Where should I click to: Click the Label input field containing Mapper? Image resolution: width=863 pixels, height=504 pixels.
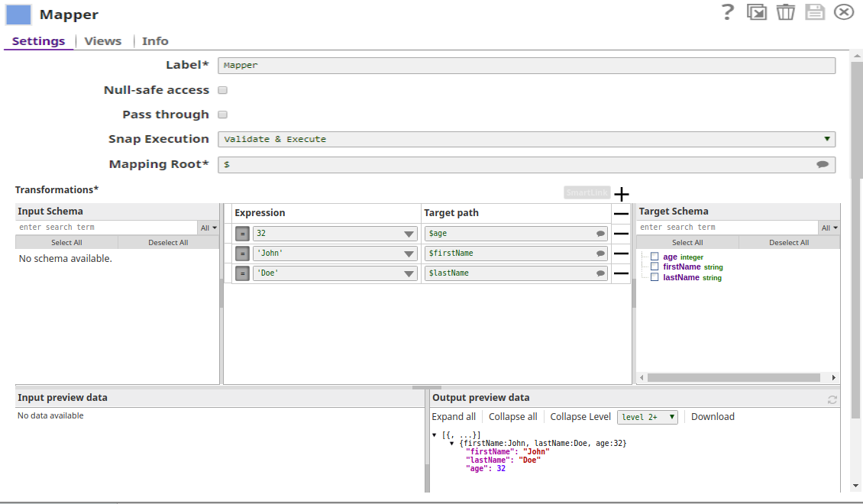click(x=526, y=65)
